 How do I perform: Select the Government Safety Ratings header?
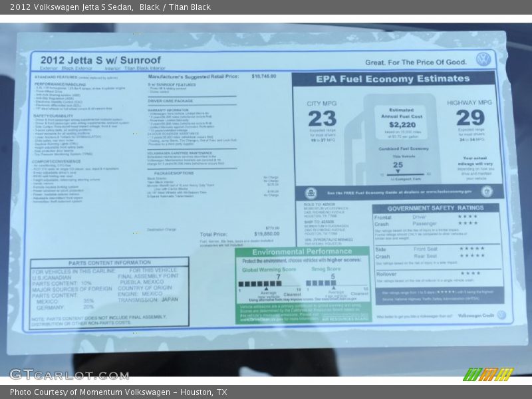click(x=436, y=207)
